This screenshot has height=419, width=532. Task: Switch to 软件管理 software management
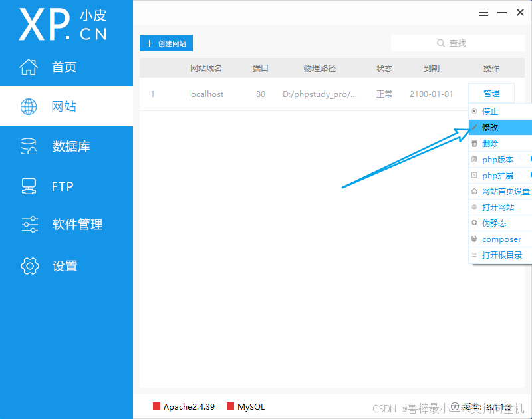click(x=66, y=224)
